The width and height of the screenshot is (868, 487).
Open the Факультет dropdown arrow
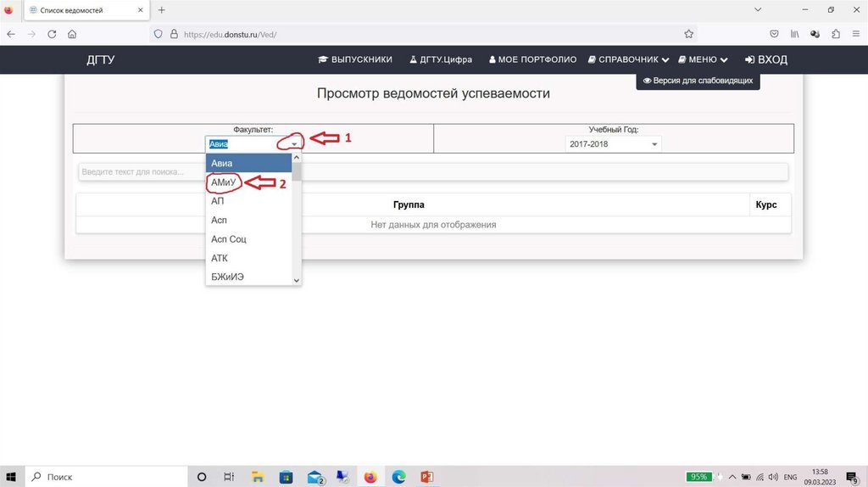pos(294,144)
